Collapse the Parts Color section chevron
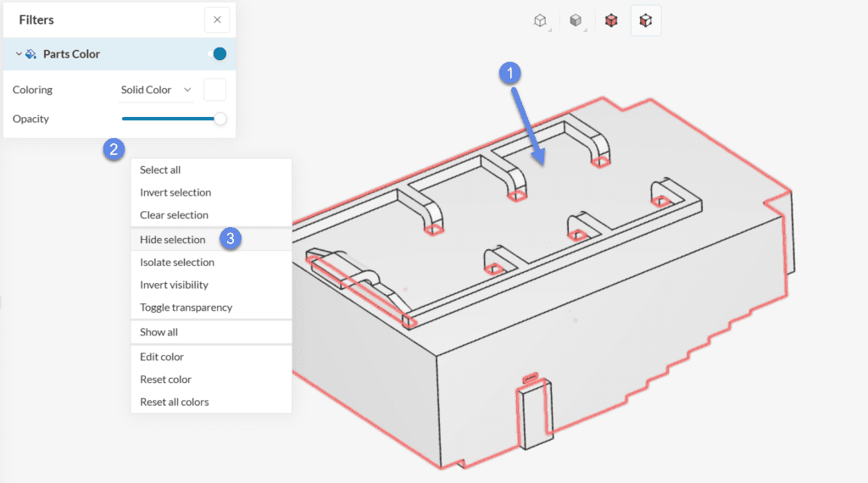 tap(19, 54)
